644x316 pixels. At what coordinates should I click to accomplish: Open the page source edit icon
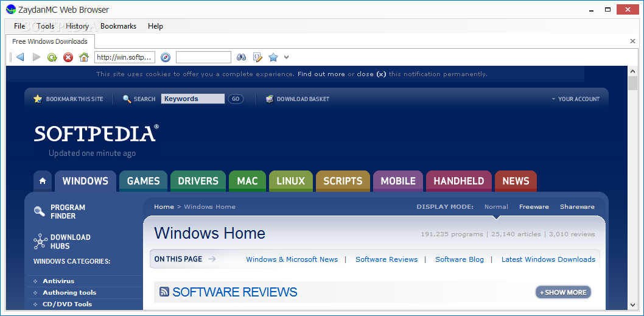pyautogui.click(x=257, y=57)
